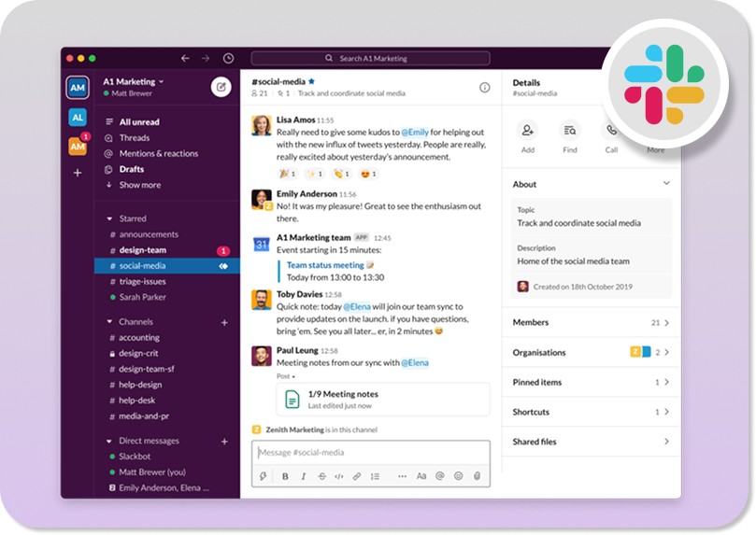The width and height of the screenshot is (756, 535).
Task: Insert a link with the link icon
Action: (x=357, y=476)
